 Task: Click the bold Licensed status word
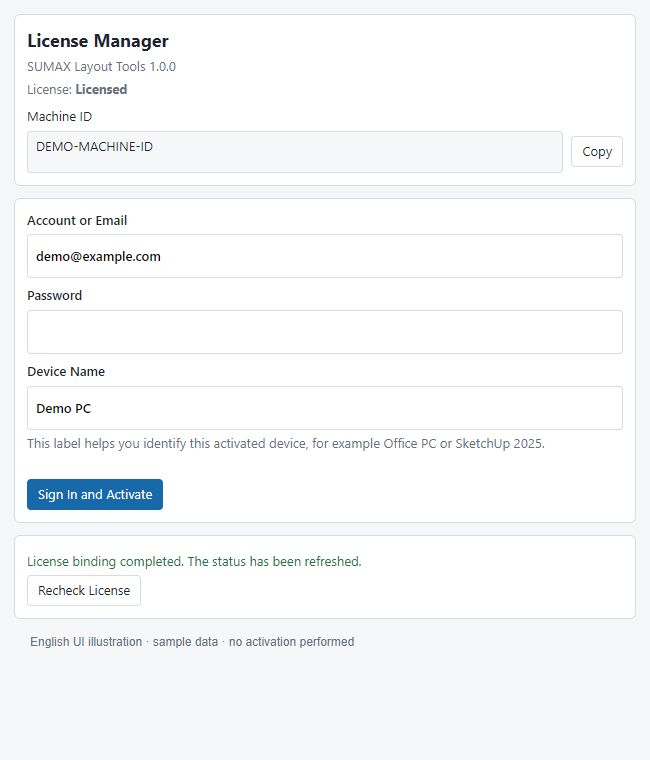[x=101, y=89]
